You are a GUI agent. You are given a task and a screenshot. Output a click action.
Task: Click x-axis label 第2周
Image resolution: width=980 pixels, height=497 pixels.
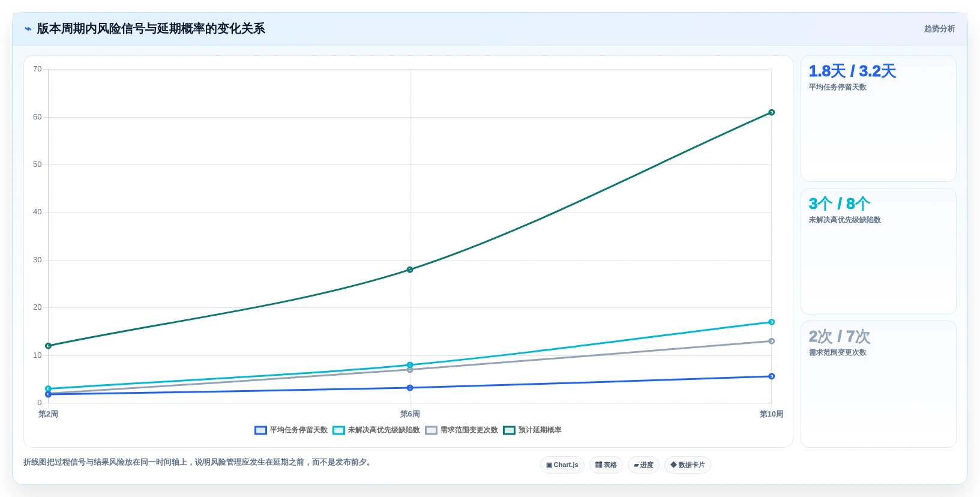(49, 414)
